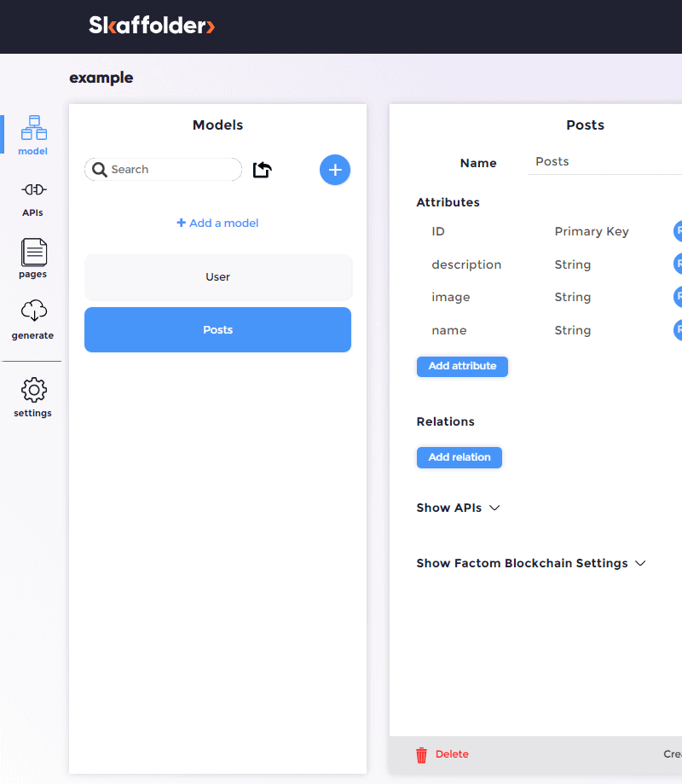
Task: Click the Add a model link
Action: pos(217,224)
